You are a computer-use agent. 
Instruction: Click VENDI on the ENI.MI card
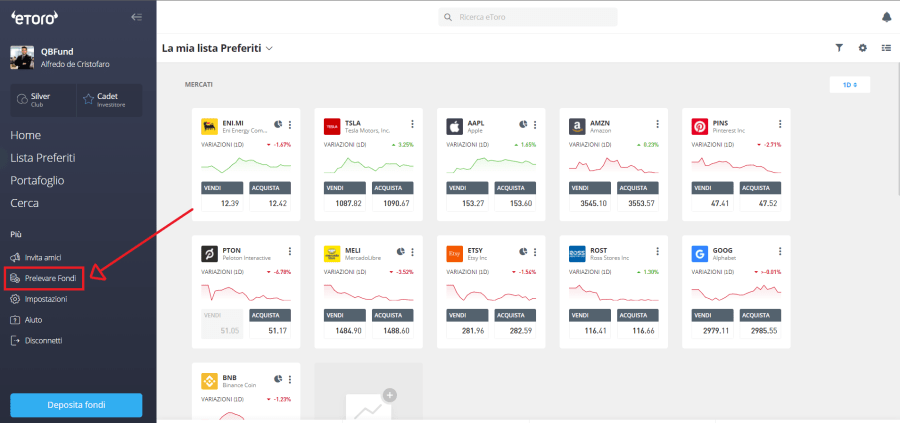222,188
